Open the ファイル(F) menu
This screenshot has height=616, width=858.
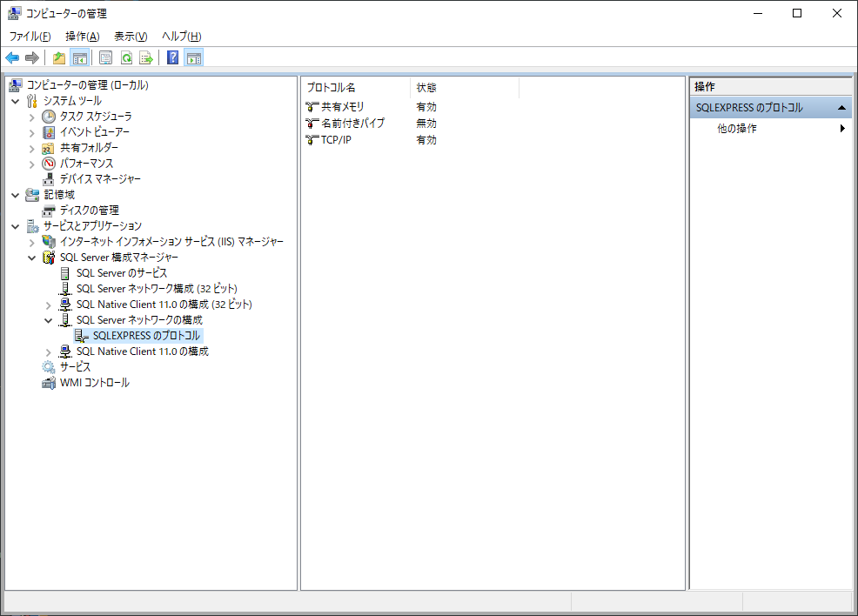(30, 36)
